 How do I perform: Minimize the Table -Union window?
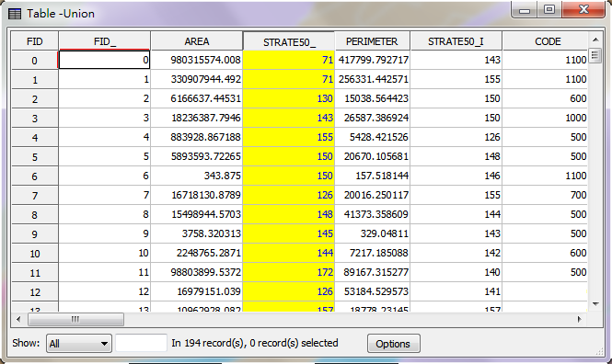pos(525,9)
